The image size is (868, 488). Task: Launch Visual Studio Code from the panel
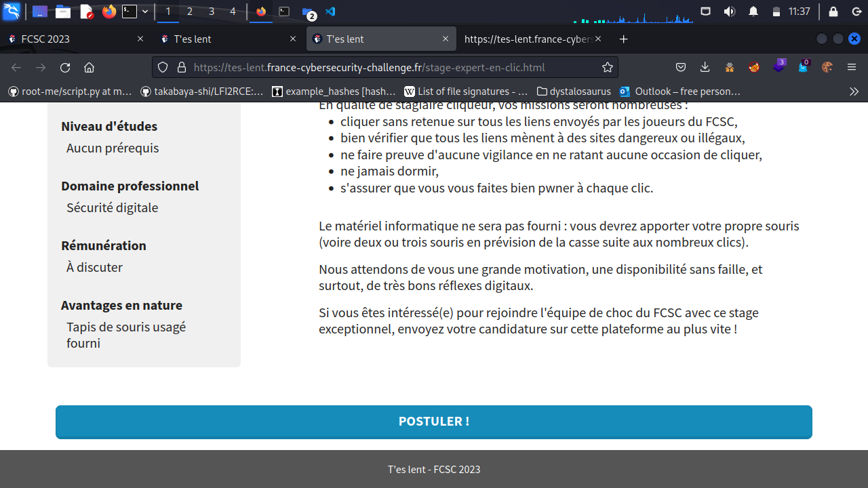(330, 12)
